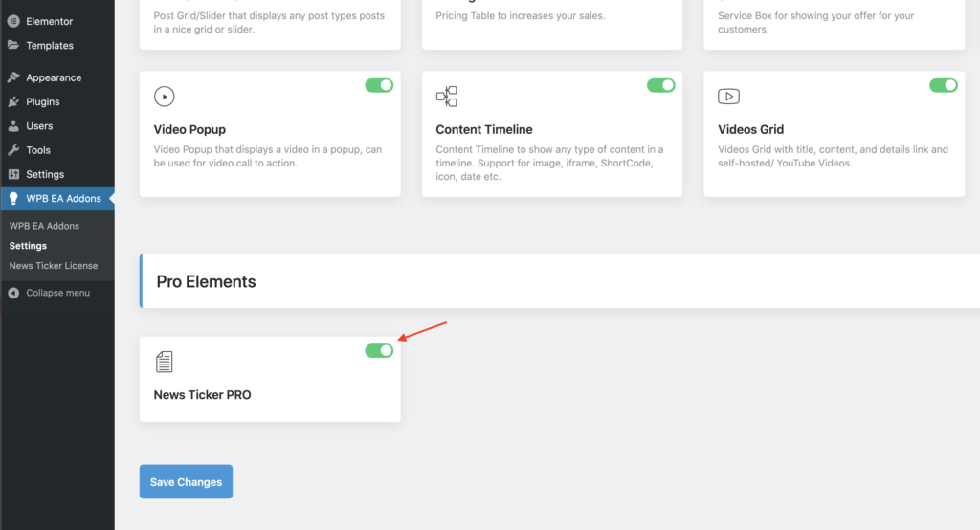Viewport: 980px width, 530px height.
Task: Click the WPB EA Addons lightbulb icon
Action: [x=13, y=199]
